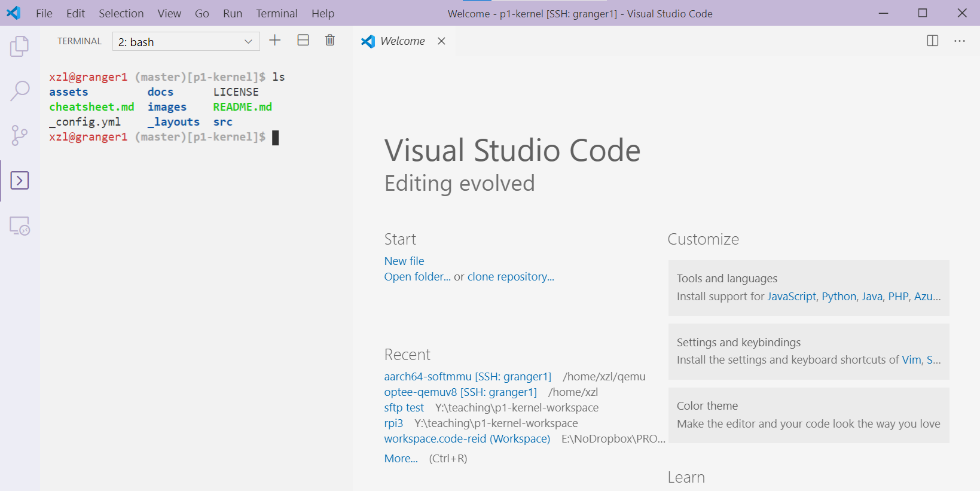Click the Open folder... link

coord(417,276)
